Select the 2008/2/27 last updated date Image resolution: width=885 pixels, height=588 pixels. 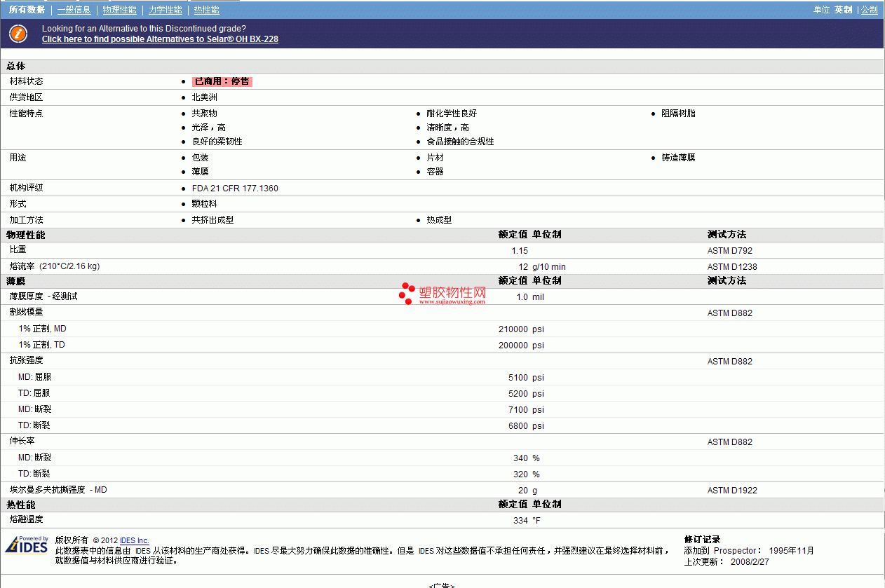750,561
